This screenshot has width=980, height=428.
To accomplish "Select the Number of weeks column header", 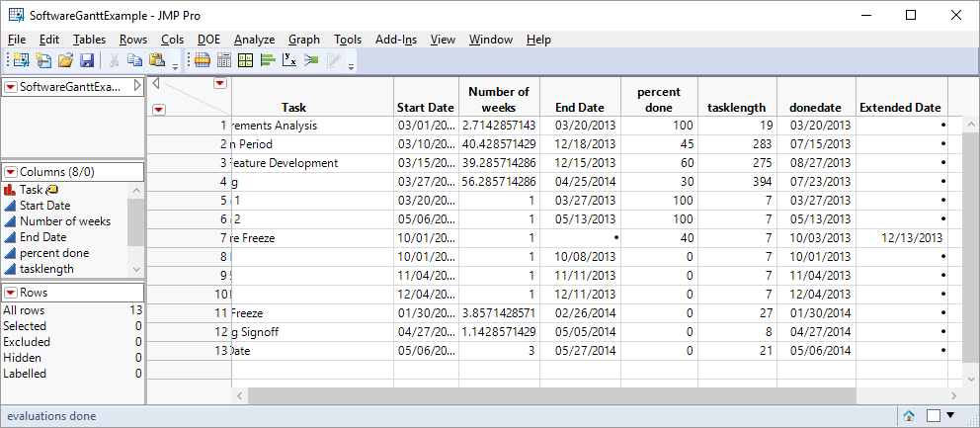I will click(499, 100).
